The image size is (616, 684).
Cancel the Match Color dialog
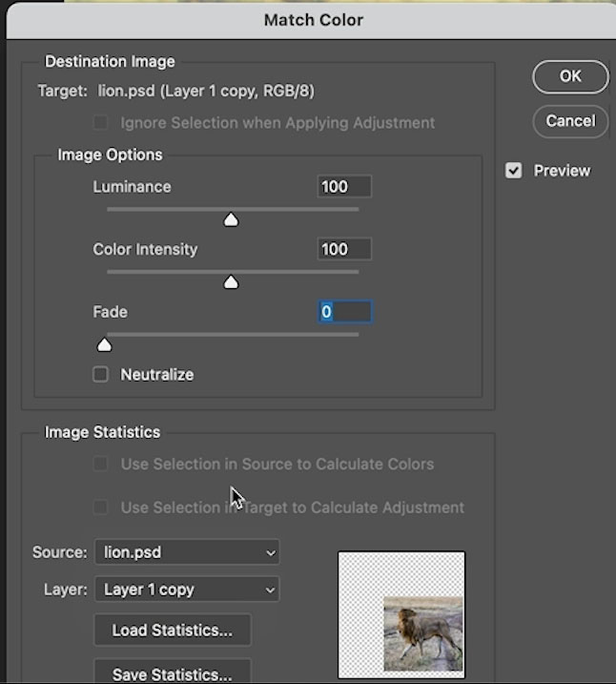[x=570, y=121]
